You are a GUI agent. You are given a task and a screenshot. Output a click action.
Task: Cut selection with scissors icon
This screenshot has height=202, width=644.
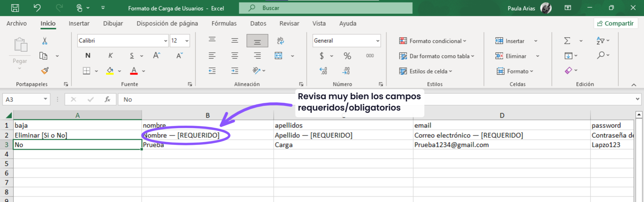45,41
